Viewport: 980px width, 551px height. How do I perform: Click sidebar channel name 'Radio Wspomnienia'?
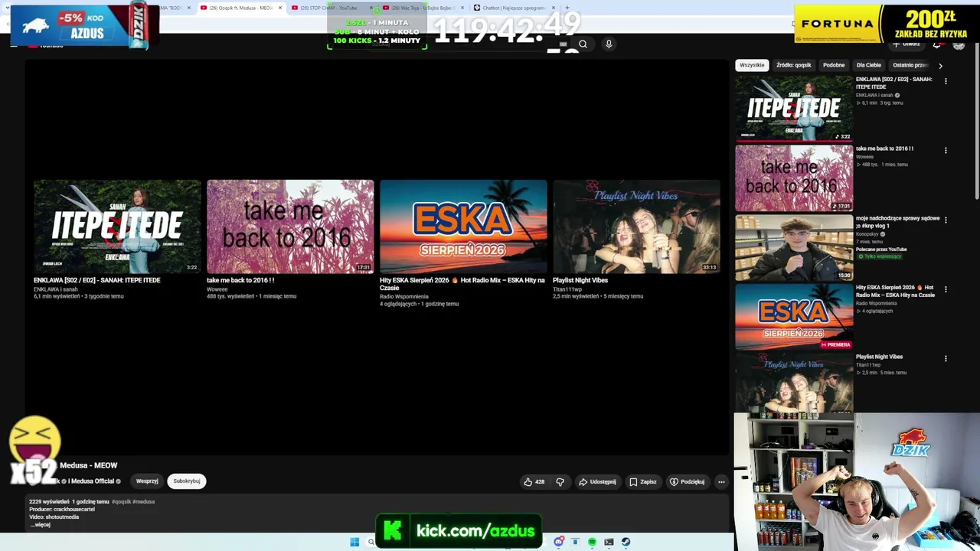click(x=876, y=303)
